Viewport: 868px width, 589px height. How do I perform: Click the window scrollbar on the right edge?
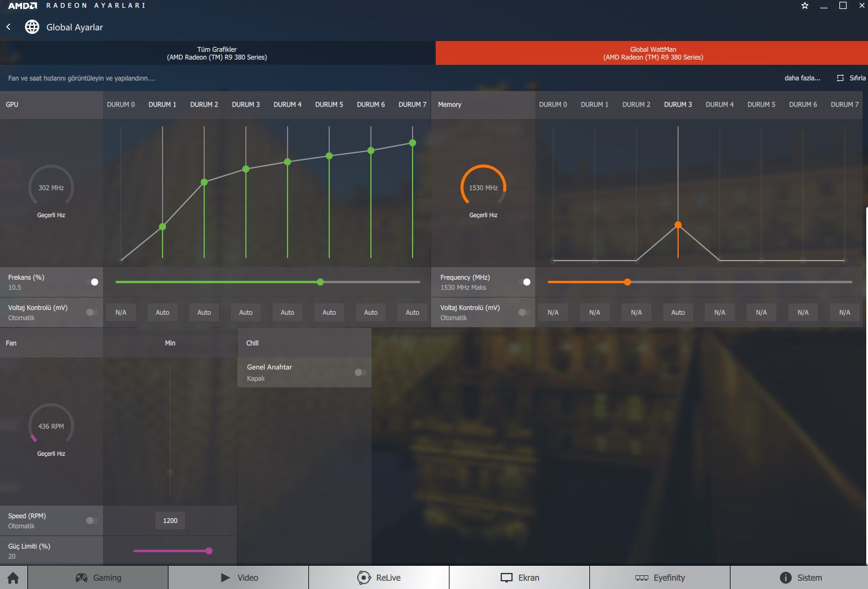[x=866, y=386]
